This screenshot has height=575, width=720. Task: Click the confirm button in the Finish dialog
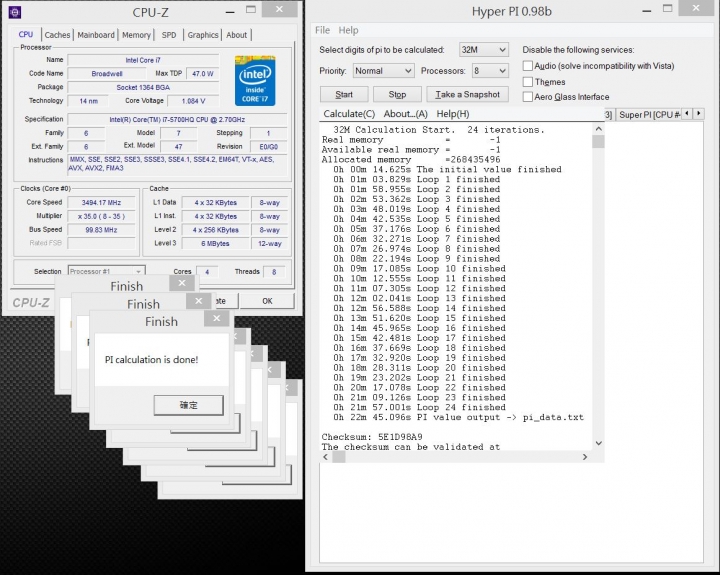pyautogui.click(x=189, y=405)
